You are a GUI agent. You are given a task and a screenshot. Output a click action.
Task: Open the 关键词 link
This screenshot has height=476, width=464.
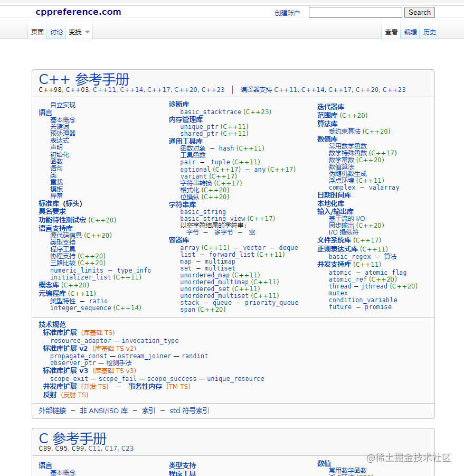point(60,127)
